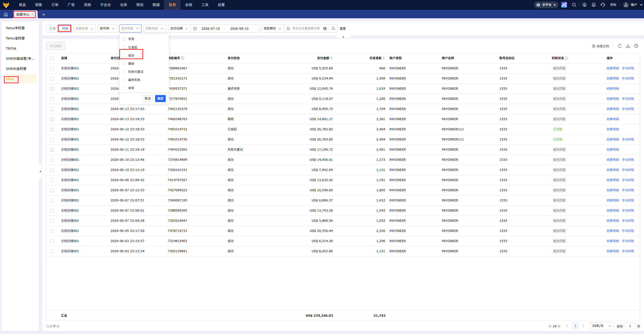
Task: Toggle the 精 exact-match icon
Action: [x=325, y=28]
